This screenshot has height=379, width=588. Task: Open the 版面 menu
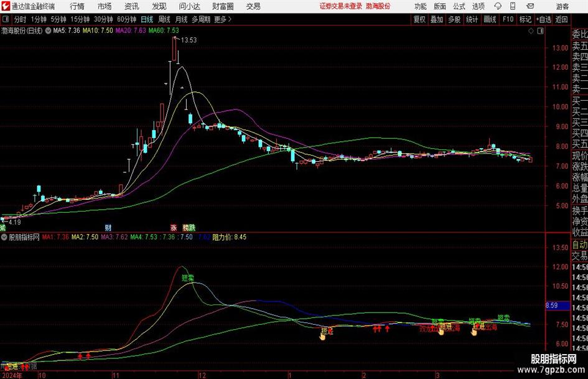pyautogui.click(x=439, y=6)
